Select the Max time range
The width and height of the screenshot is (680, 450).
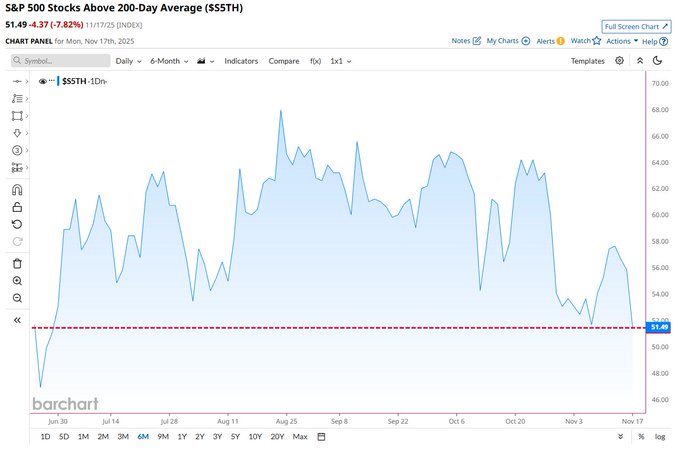coord(300,437)
